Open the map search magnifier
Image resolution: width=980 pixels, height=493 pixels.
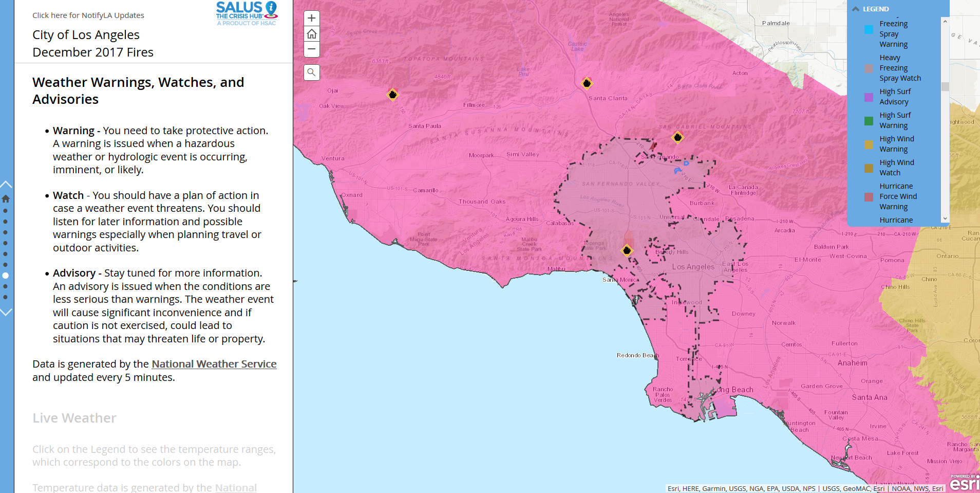[x=312, y=72]
